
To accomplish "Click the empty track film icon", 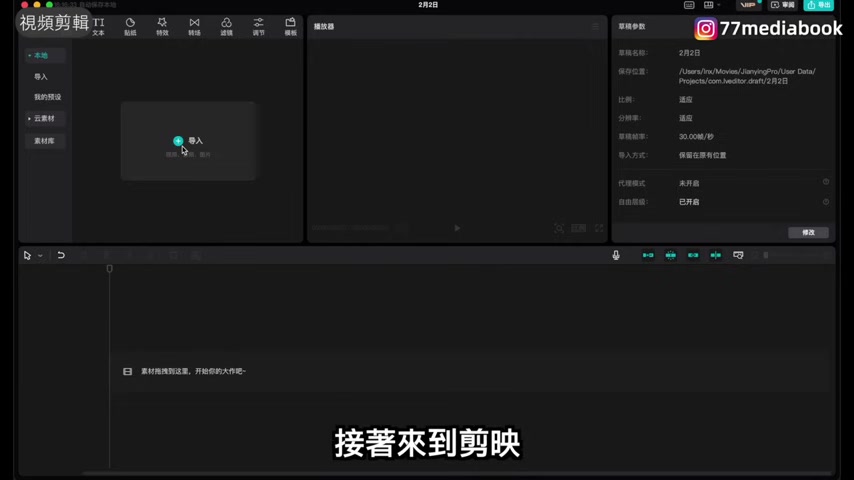I will tap(127, 372).
